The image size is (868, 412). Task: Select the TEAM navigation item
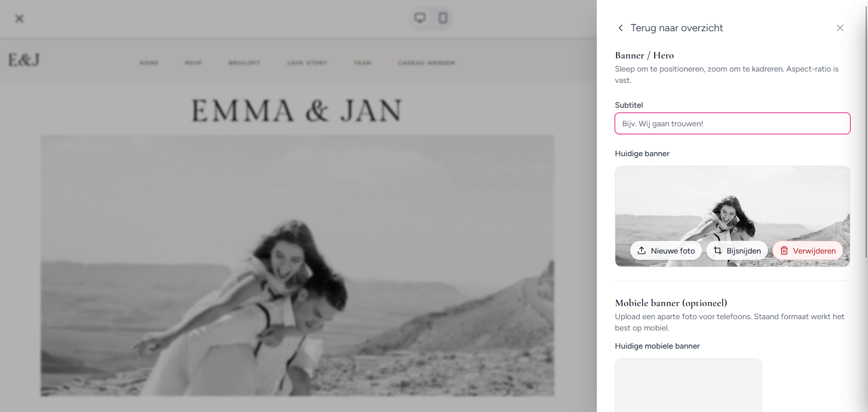tap(362, 63)
